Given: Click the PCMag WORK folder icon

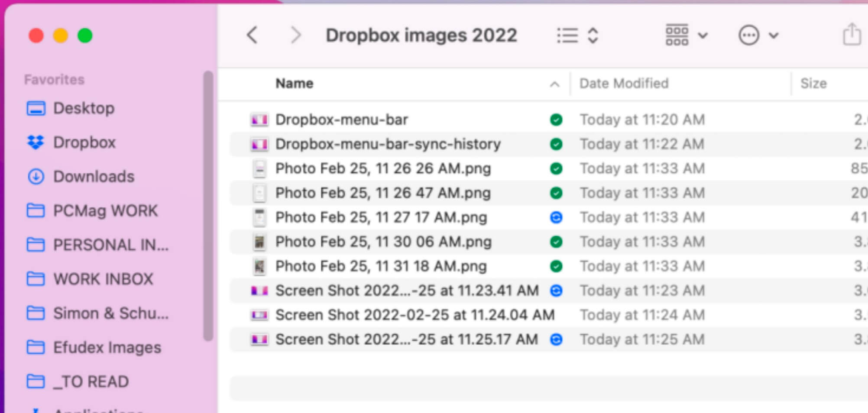Looking at the screenshot, I should coord(36,211).
